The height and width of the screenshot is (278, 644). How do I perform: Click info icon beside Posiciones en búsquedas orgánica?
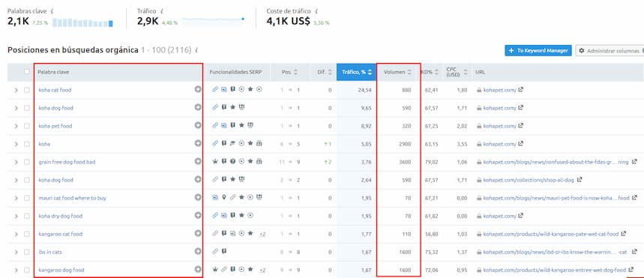(x=196, y=50)
